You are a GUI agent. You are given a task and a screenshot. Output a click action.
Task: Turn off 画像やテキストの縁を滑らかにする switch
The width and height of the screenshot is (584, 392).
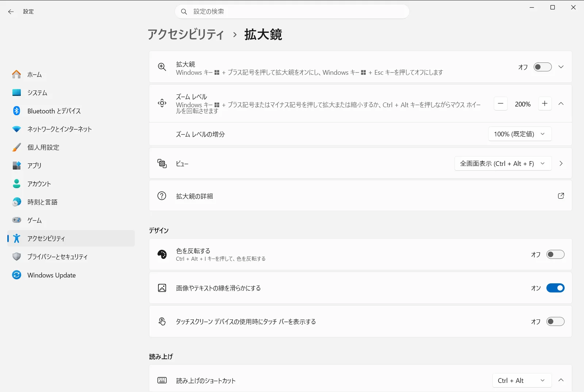(x=555, y=288)
